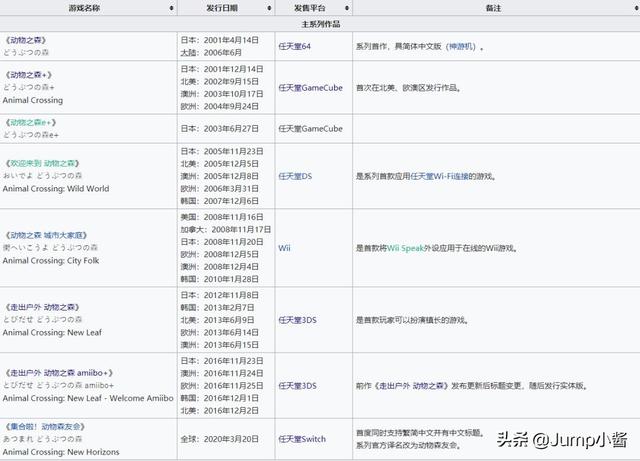
Task: Click the sort arrow beside 发售平台
Action: pos(347,8)
